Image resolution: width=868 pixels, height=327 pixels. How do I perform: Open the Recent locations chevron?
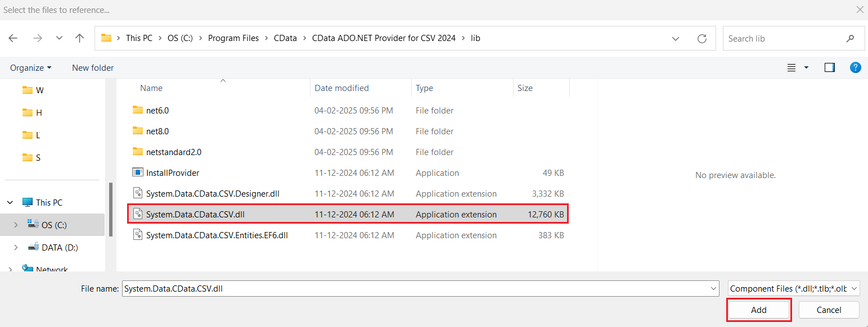pos(59,38)
